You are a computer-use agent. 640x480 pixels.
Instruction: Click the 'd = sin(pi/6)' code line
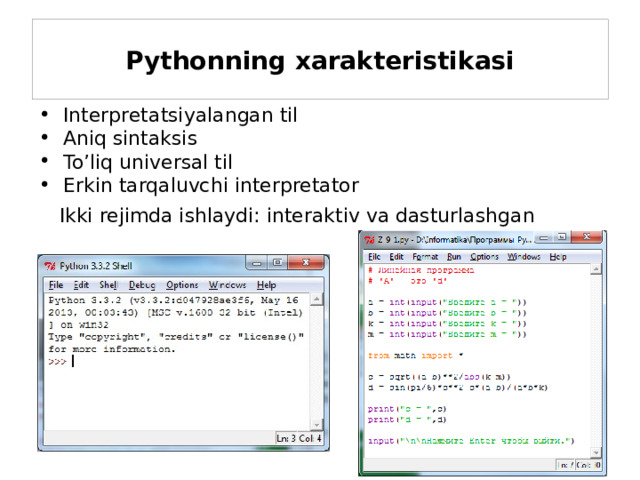click(x=458, y=387)
